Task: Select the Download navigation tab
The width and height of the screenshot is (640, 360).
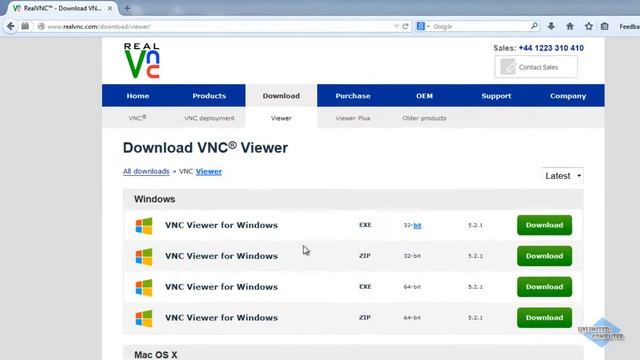Action: tap(281, 96)
